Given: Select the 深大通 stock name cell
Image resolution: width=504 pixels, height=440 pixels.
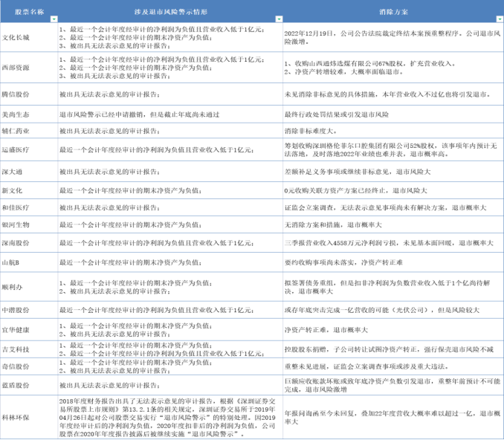Looking at the screenshot, I should point(29,172).
